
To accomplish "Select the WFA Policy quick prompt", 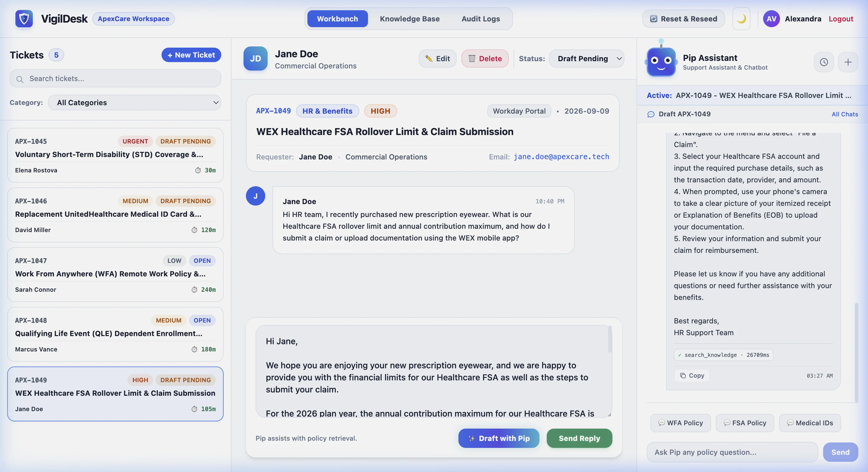I will pos(680,423).
